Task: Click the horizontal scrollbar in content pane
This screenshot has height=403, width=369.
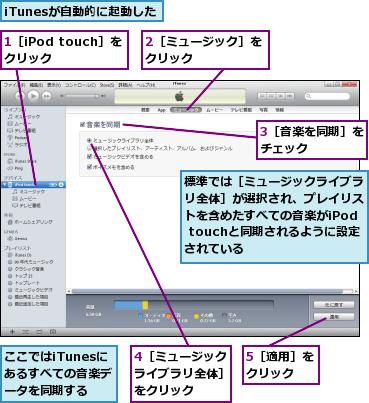Action: (x=207, y=291)
